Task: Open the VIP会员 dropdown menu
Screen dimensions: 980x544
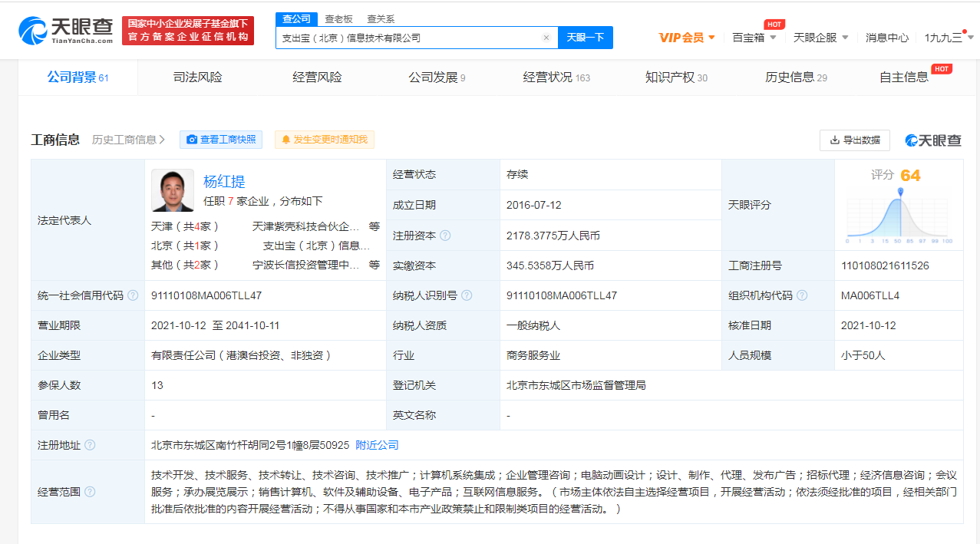Action: [687, 38]
